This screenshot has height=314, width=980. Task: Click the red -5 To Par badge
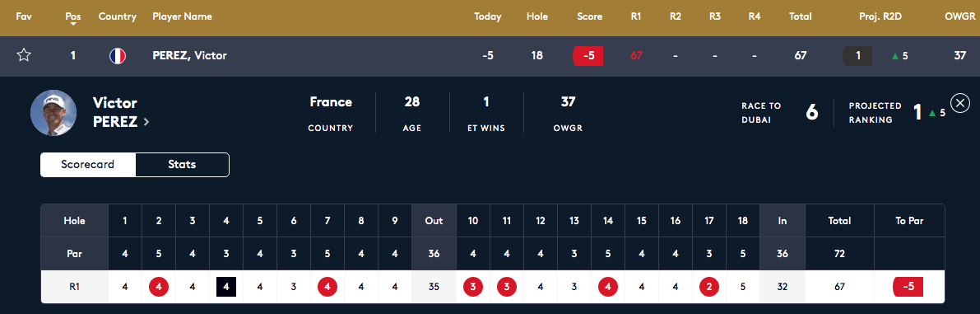point(908,287)
